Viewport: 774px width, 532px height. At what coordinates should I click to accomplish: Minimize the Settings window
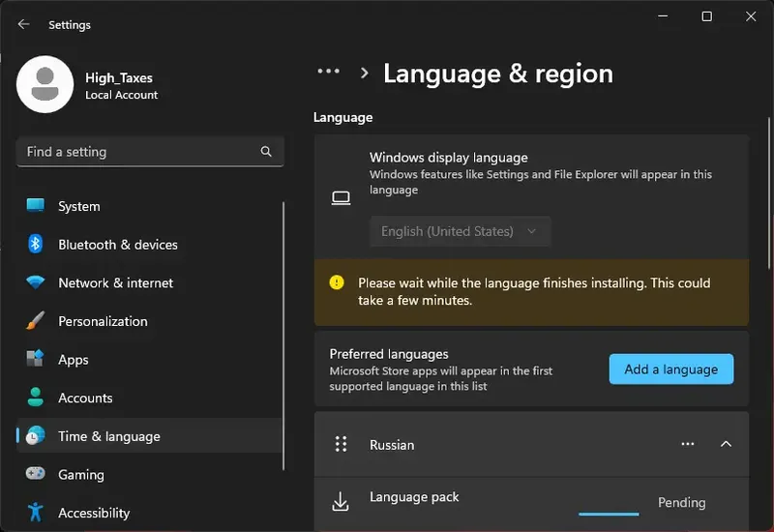663,16
